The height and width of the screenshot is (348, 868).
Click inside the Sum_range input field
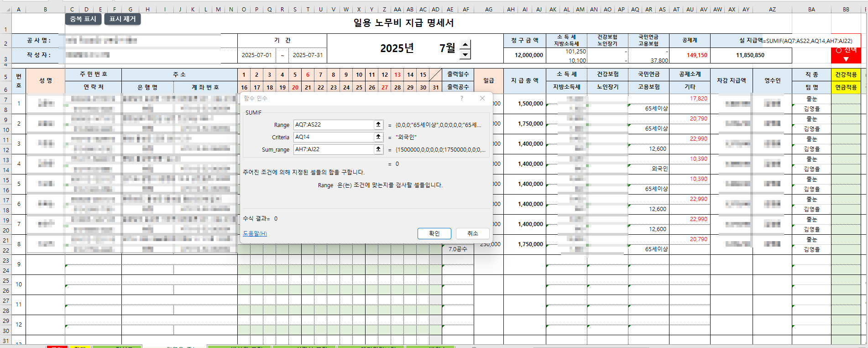(x=333, y=149)
